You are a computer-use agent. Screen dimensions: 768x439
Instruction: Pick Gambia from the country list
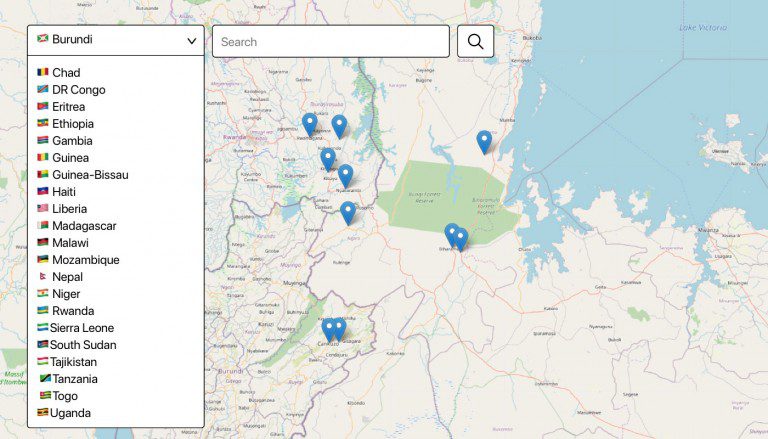(x=65, y=141)
